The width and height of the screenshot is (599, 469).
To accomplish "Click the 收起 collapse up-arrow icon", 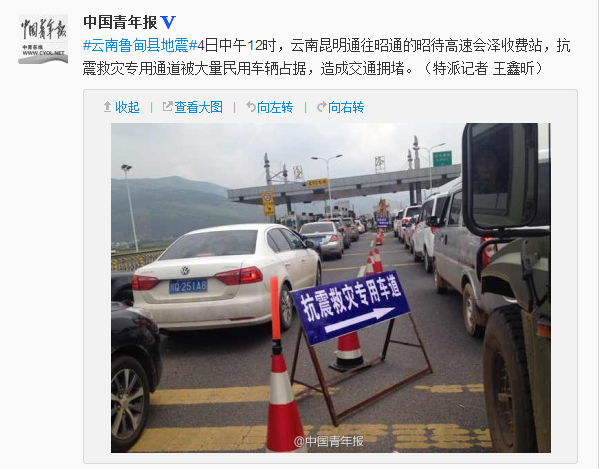I will point(108,107).
